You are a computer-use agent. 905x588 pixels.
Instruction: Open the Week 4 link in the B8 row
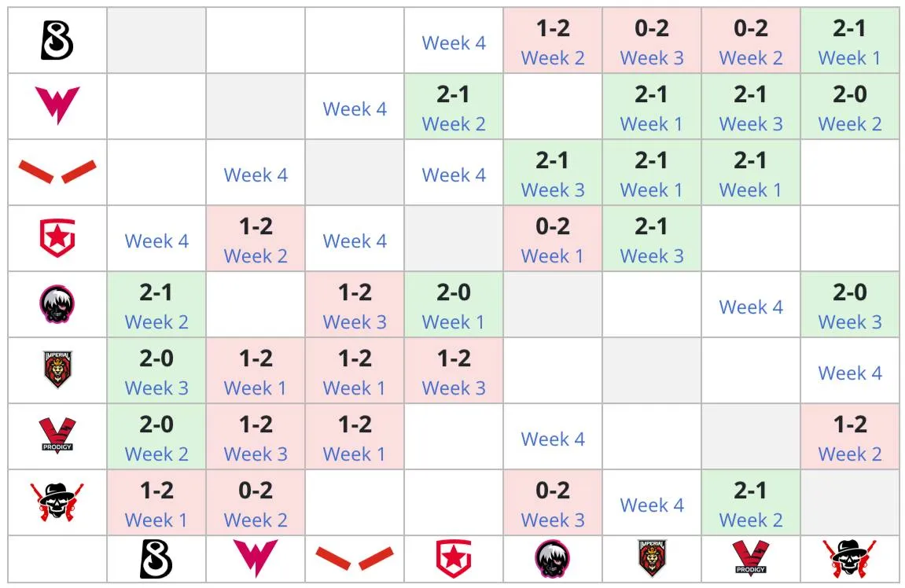pos(454,42)
